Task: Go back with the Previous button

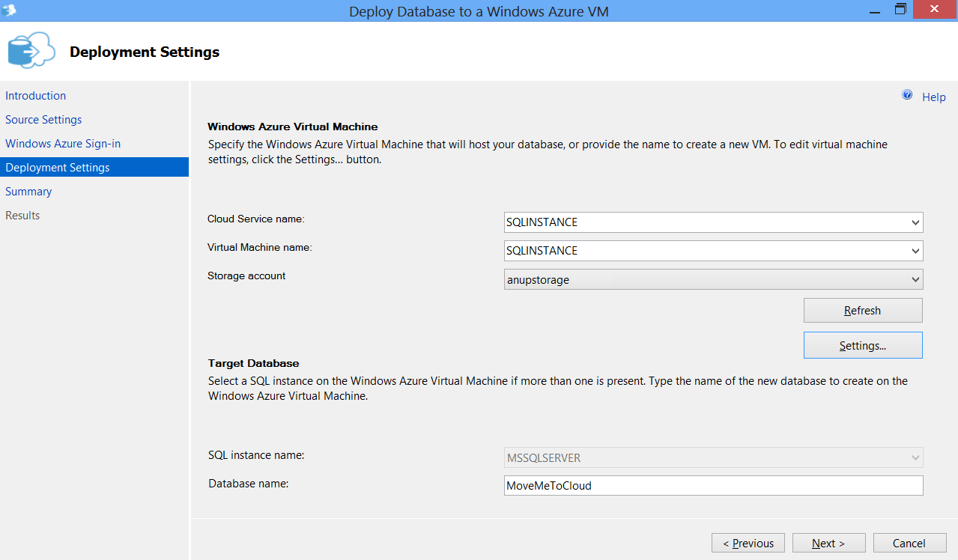Action: click(748, 544)
